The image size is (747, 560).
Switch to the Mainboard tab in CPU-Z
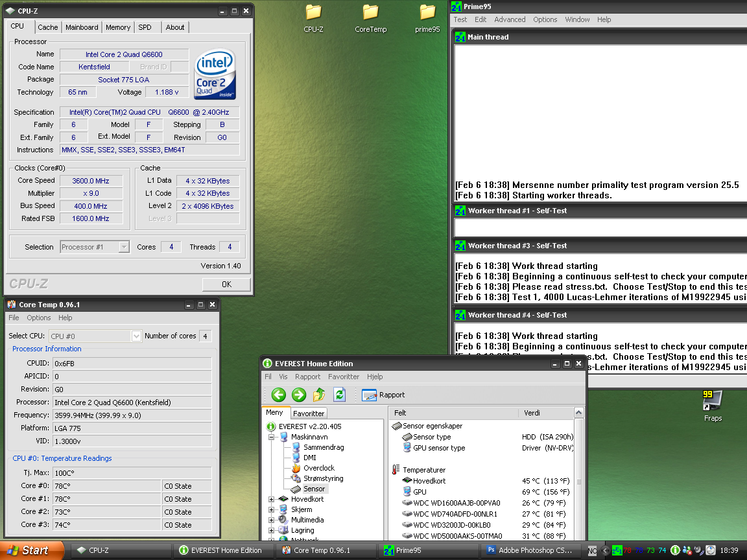click(x=82, y=27)
